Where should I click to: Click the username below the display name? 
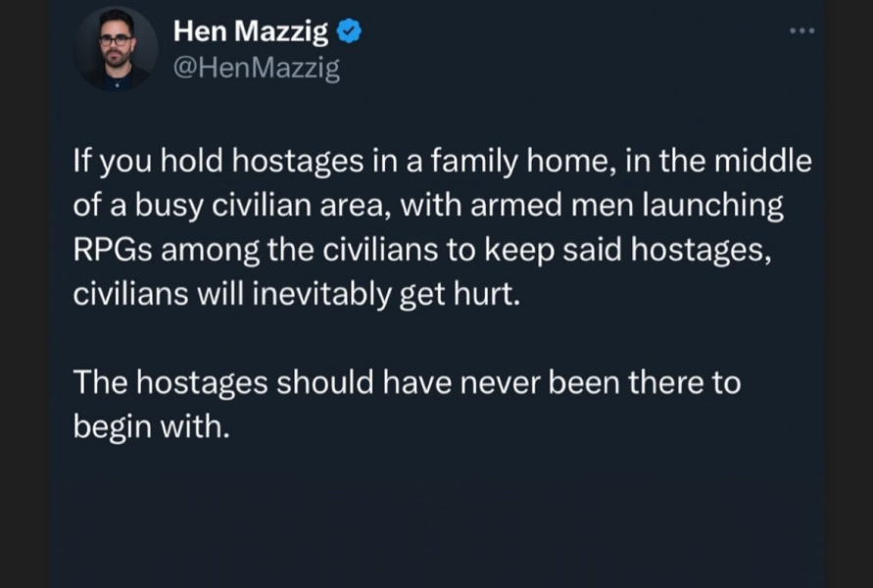pos(258,67)
